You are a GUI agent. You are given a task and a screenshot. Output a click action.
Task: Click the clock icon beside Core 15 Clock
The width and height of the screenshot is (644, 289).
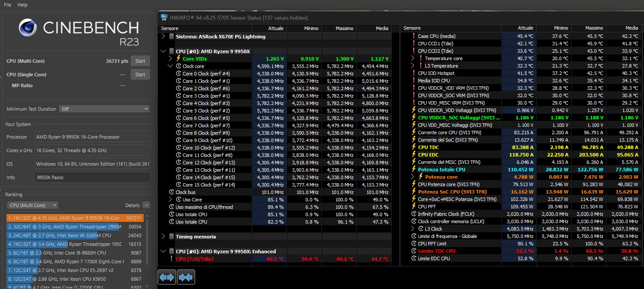click(178, 185)
